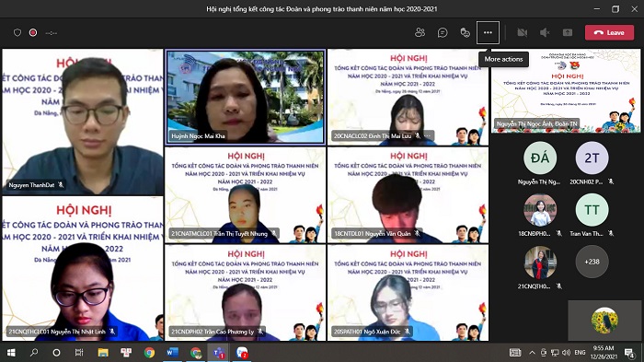Screen dimensions: 644x362
Task: Open Word from the Windows taskbar
Action: (173, 353)
